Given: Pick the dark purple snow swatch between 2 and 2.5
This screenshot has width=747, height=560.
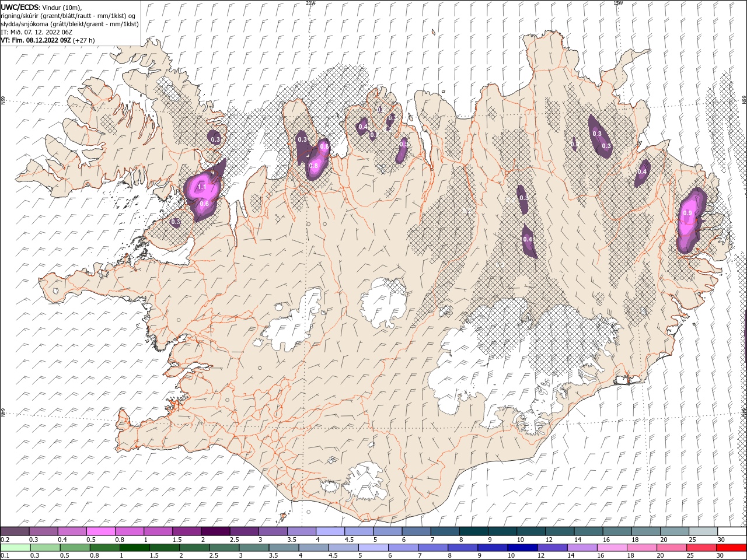Looking at the screenshot, I should tap(215, 531).
